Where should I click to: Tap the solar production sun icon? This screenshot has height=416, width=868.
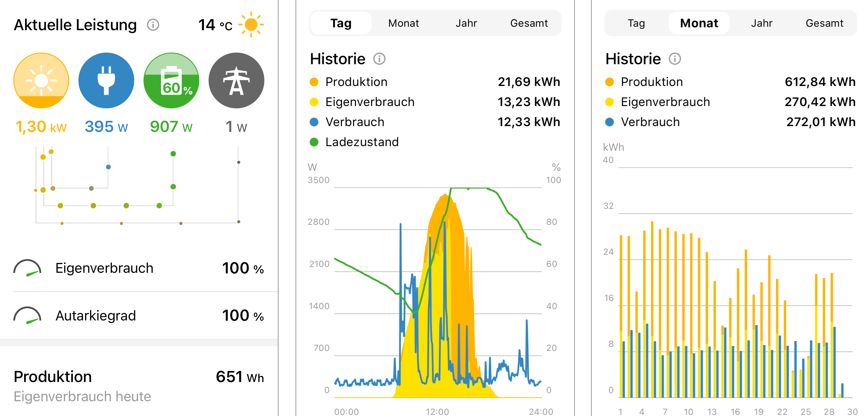[x=41, y=80]
